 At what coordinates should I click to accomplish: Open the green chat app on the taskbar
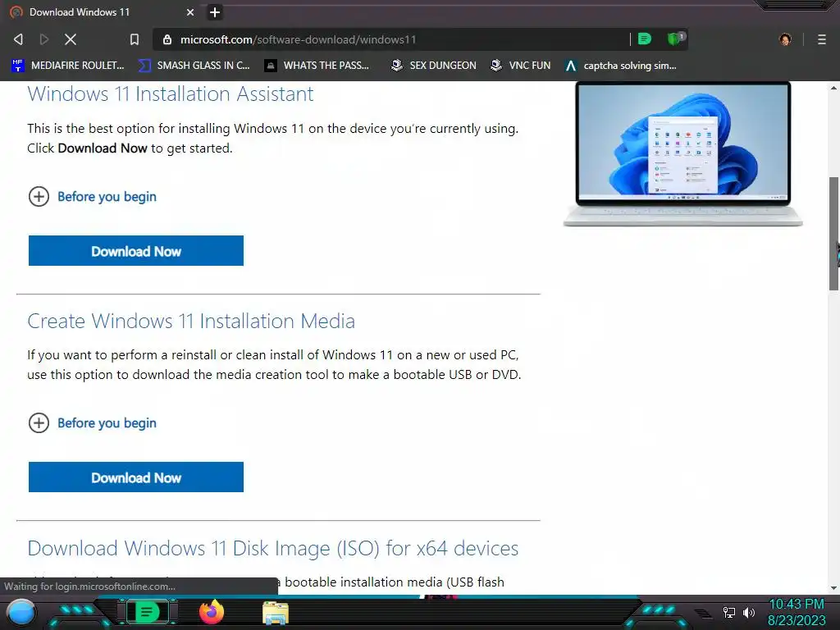147,612
